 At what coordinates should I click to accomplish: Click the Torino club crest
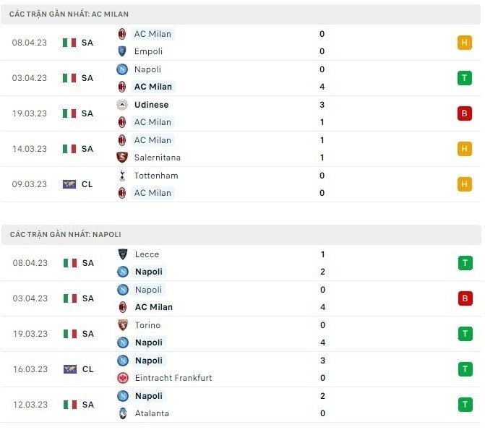click(x=122, y=325)
